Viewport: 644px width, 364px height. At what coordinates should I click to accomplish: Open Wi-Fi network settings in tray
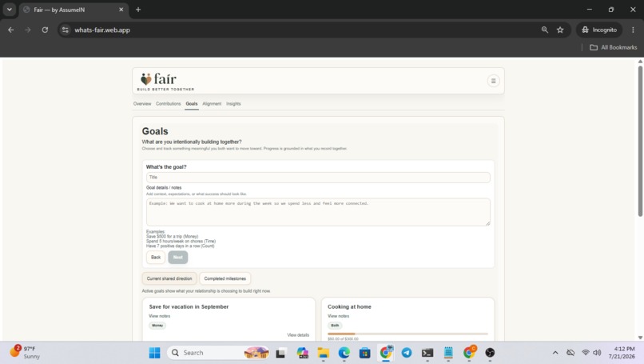[x=586, y=353]
